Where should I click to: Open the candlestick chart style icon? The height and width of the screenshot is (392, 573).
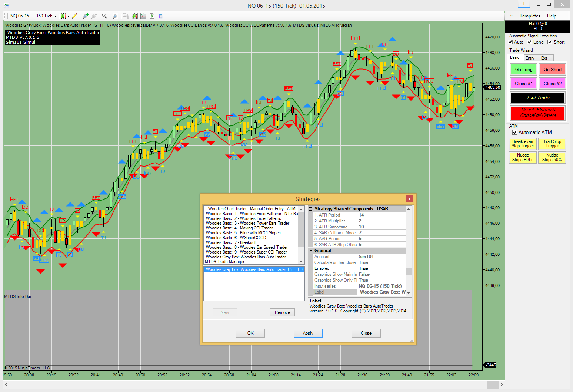pyautogui.click(x=64, y=16)
